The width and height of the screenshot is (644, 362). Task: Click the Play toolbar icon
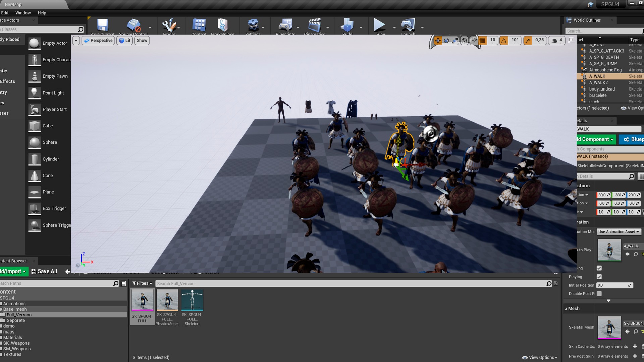[x=379, y=25]
